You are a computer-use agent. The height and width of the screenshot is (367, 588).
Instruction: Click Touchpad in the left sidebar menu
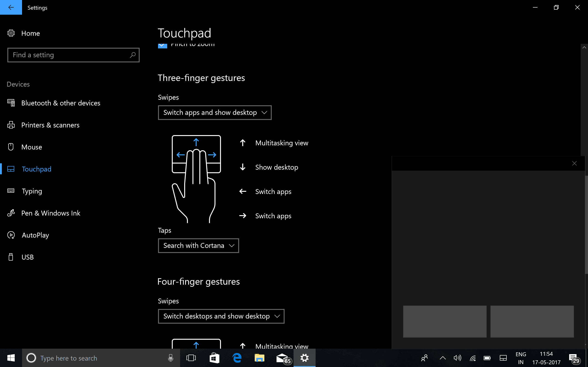37,169
